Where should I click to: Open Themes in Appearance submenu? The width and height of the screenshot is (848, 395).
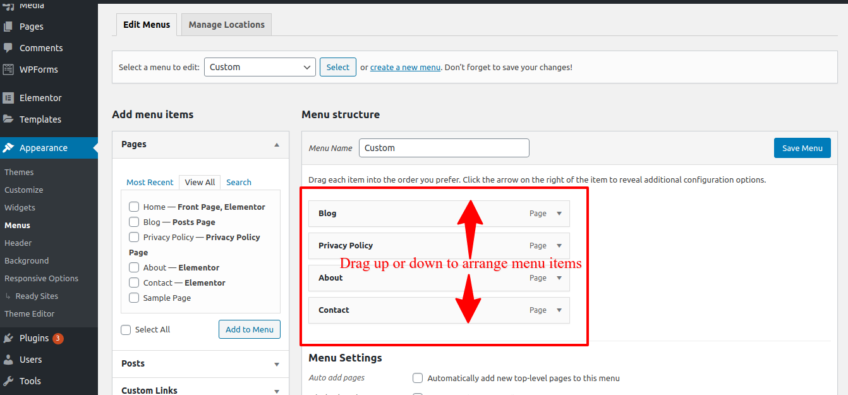pyautogui.click(x=19, y=172)
